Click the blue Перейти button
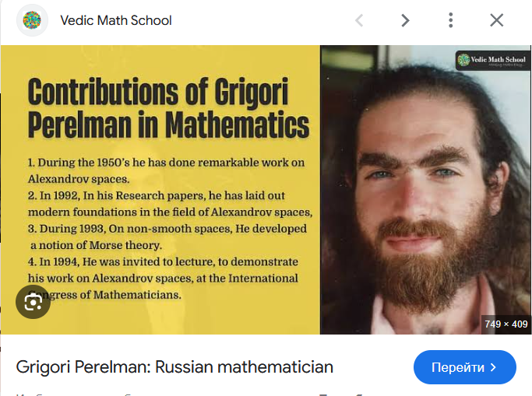Screen dimensions: 532x396 point(465,367)
